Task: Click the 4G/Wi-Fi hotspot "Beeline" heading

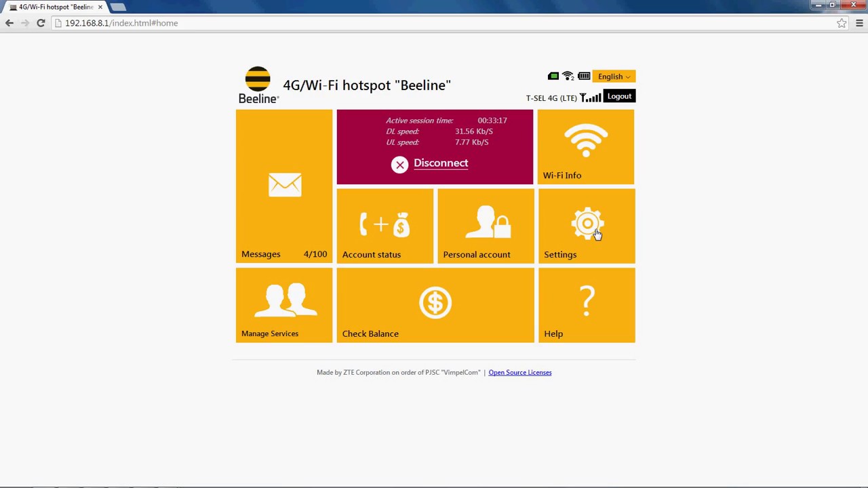Action: (x=367, y=85)
